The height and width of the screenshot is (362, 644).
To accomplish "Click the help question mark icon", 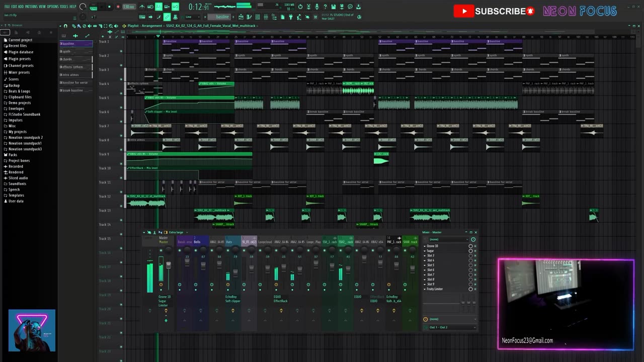I will coord(325,7).
